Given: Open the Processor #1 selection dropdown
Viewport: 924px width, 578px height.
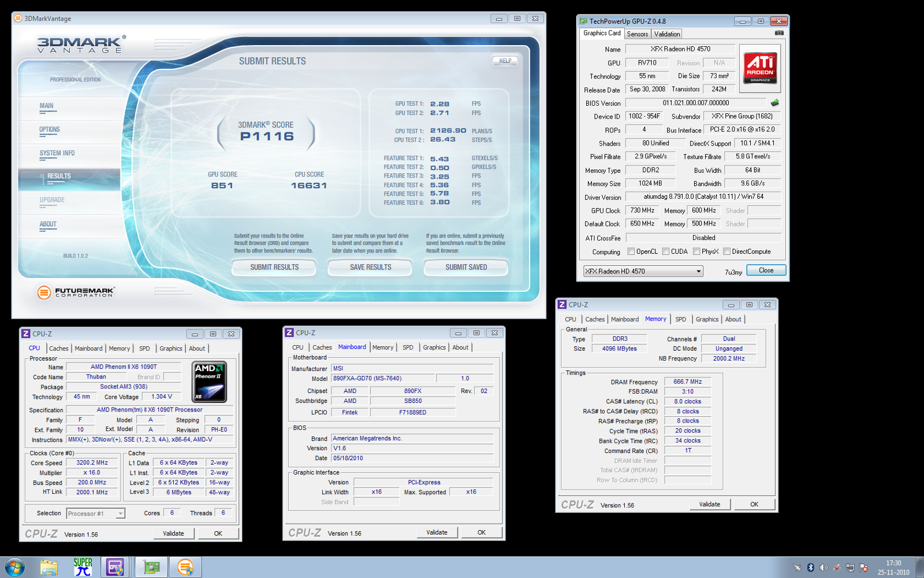Looking at the screenshot, I should (x=96, y=513).
